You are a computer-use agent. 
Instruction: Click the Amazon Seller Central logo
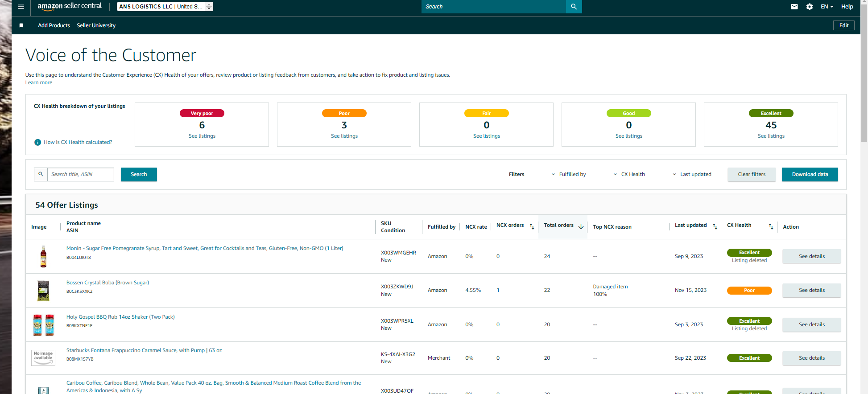coord(70,6)
